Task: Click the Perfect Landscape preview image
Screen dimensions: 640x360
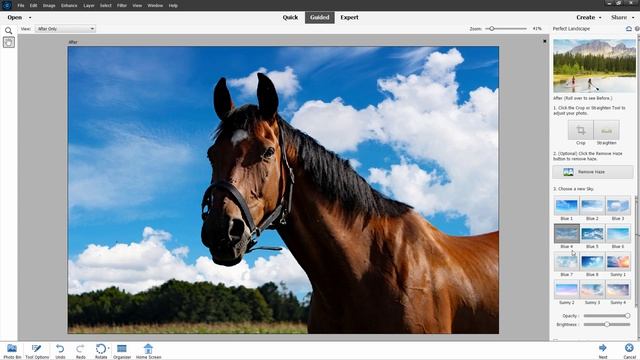Action: coord(594,66)
